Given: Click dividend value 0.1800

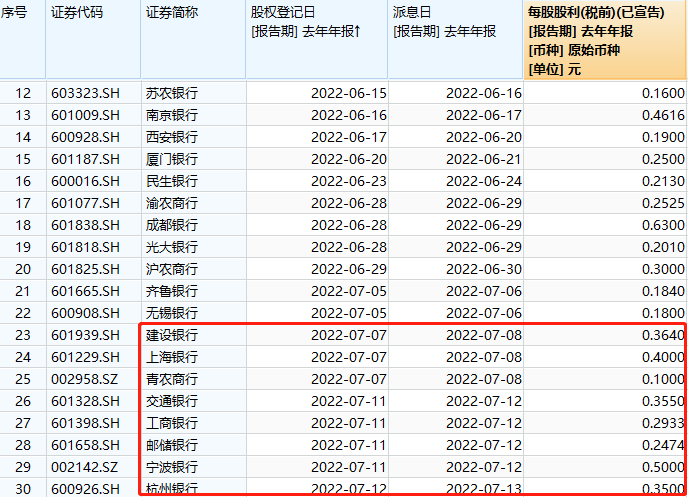Looking at the screenshot, I should (x=663, y=313).
